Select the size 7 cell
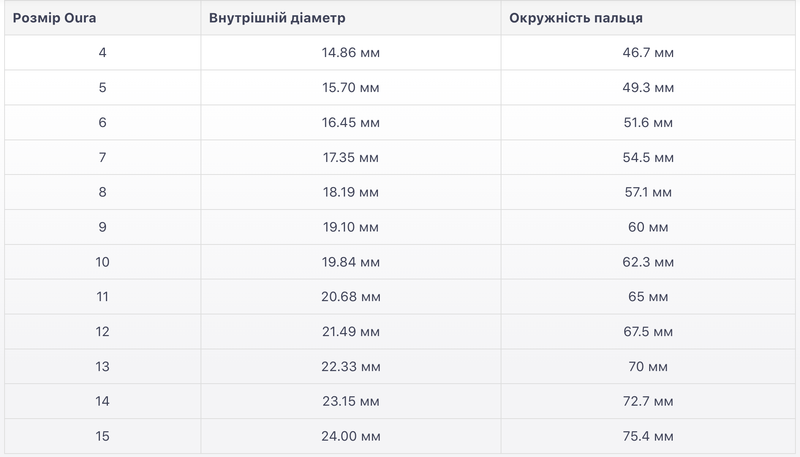The height and width of the screenshot is (457, 800). tap(102, 157)
